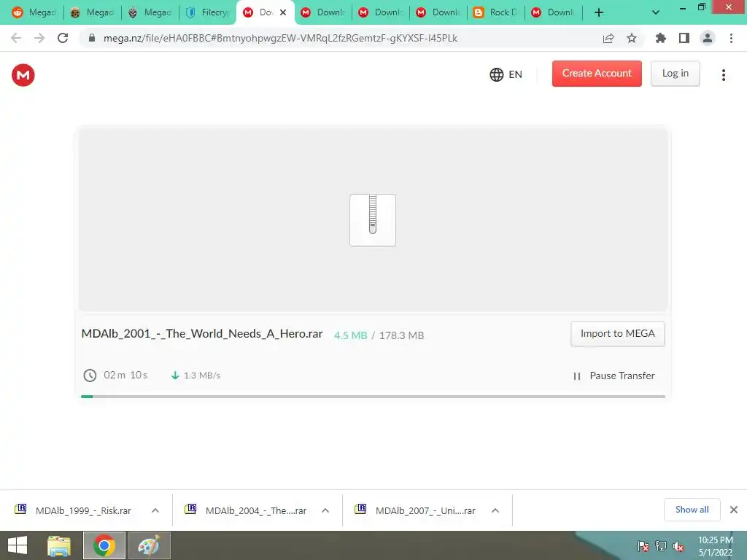
Task: Open File Explorer from the taskbar
Action: tap(59, 545)
